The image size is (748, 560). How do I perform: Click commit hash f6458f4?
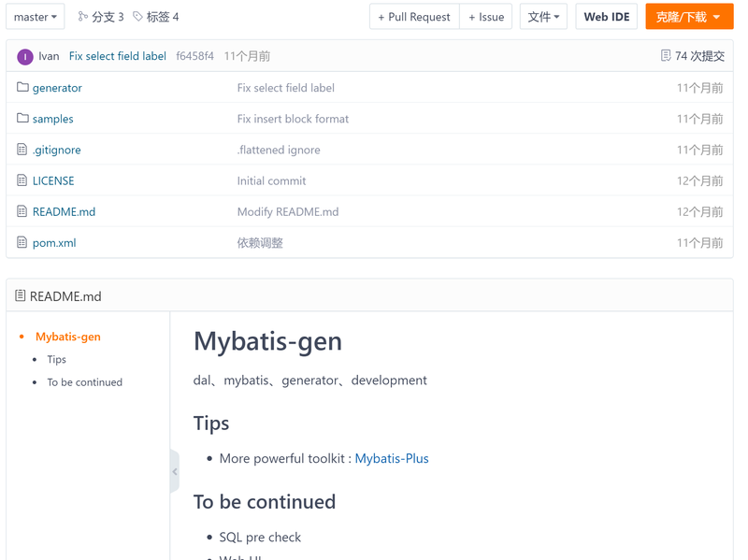[194, 56]
